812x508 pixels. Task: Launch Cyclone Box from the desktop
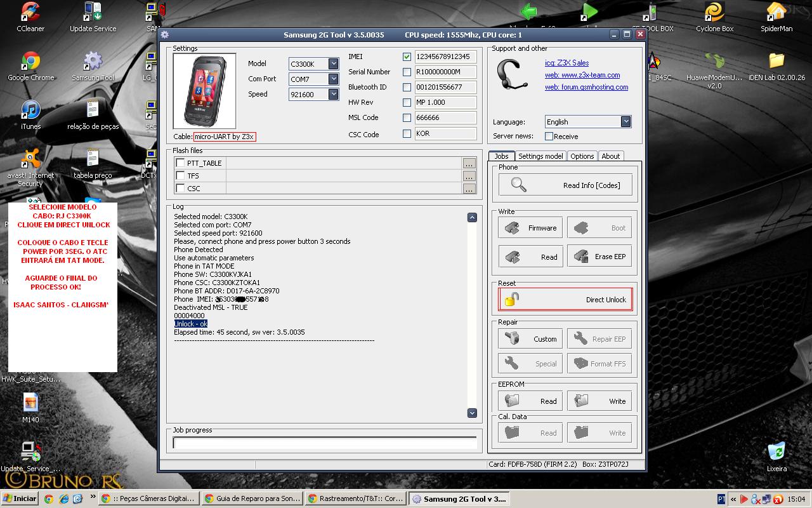(714, 17)
